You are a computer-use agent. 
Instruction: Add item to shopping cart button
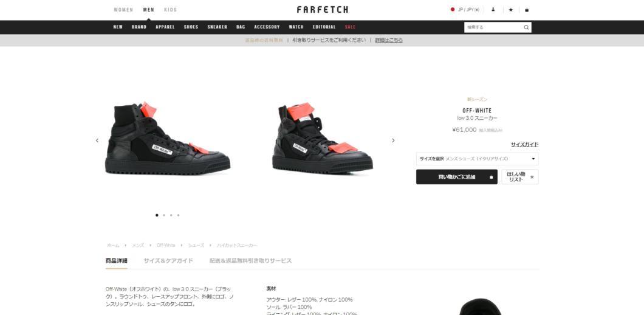457,177
